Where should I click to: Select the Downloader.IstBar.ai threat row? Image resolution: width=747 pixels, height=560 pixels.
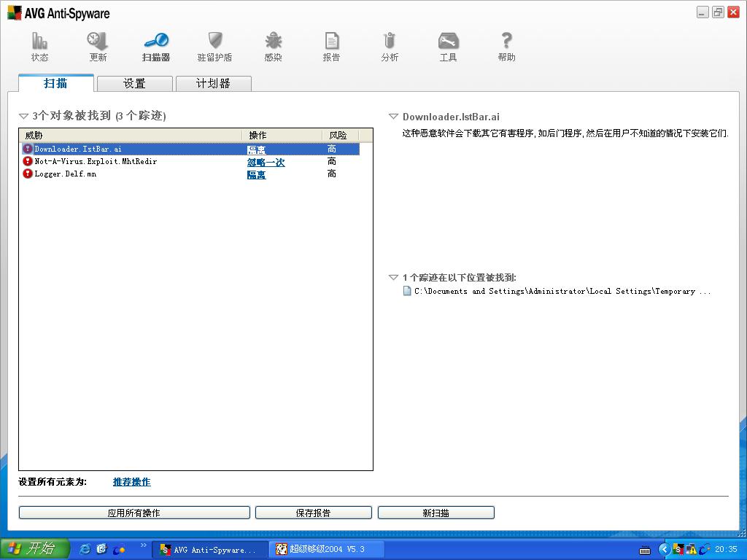190,149
